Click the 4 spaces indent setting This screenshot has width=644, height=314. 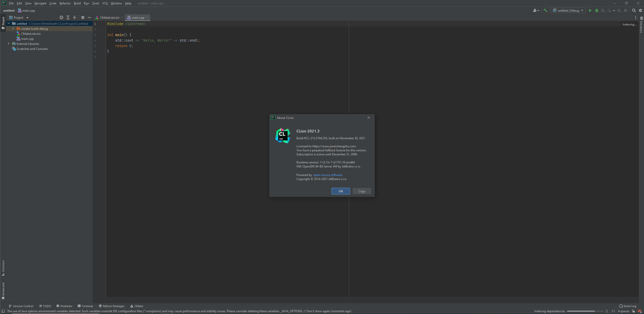point(623,311)
